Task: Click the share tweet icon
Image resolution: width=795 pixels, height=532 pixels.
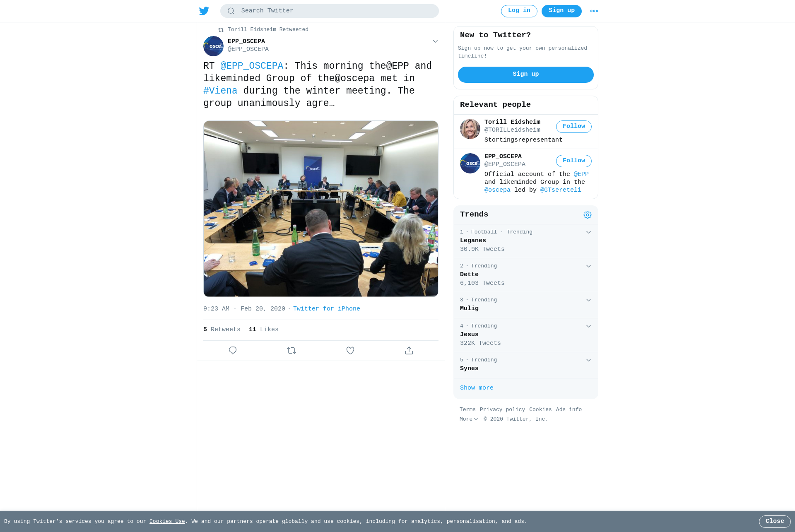Action: 409,351
